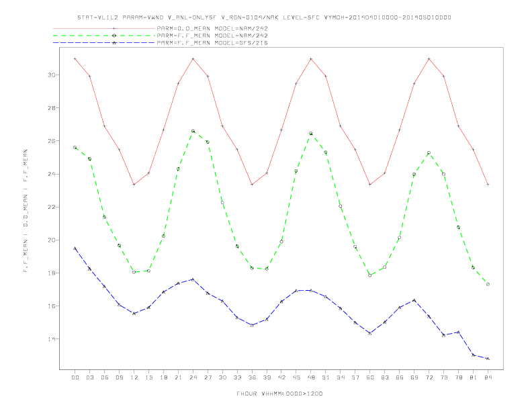Click y-axis tick label 18

52,273
